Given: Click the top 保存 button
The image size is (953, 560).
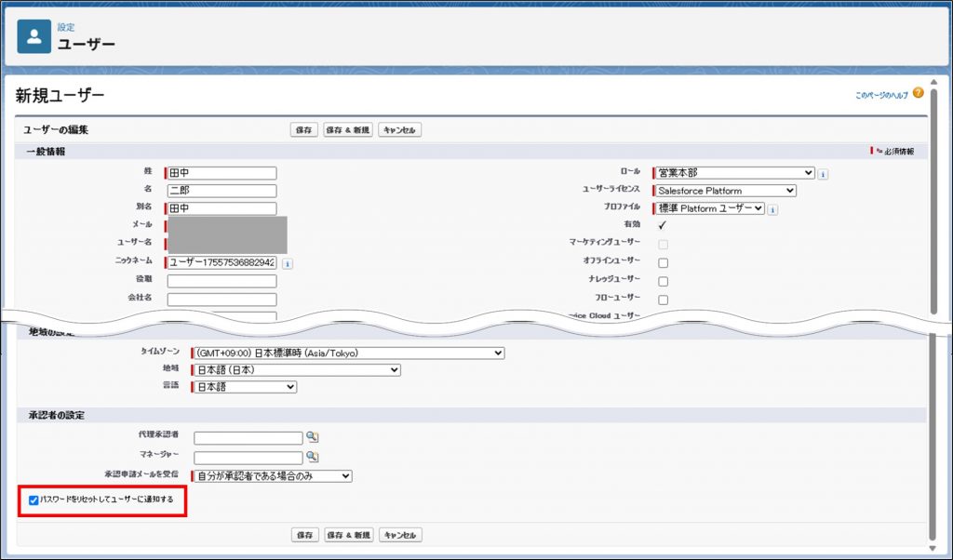Looking at the screenshot, I should click(x=304, y=130).
